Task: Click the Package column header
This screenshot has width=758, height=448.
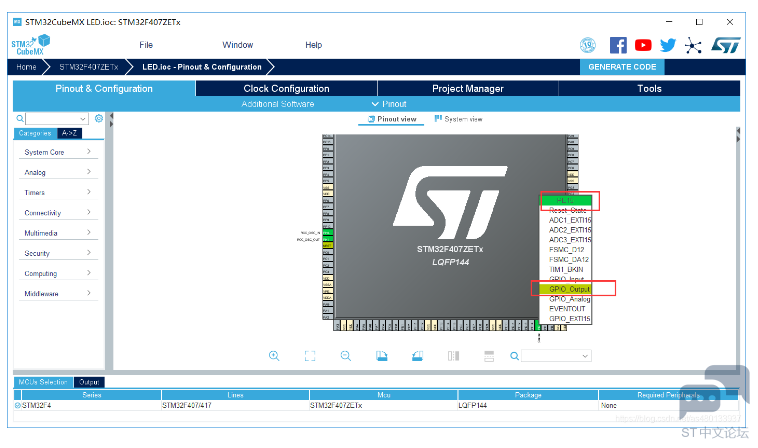Action: pos(528,395)
